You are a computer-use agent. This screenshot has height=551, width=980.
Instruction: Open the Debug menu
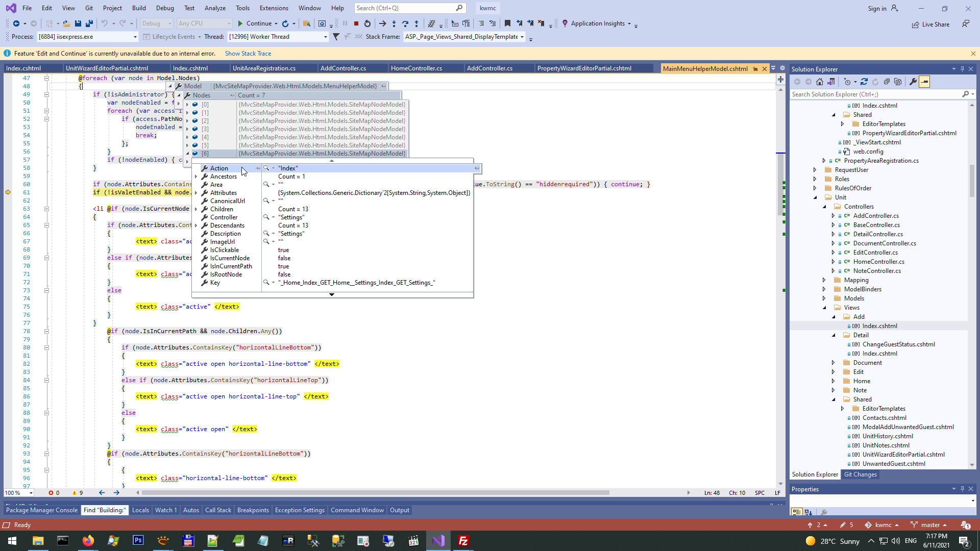pos(164,8)
